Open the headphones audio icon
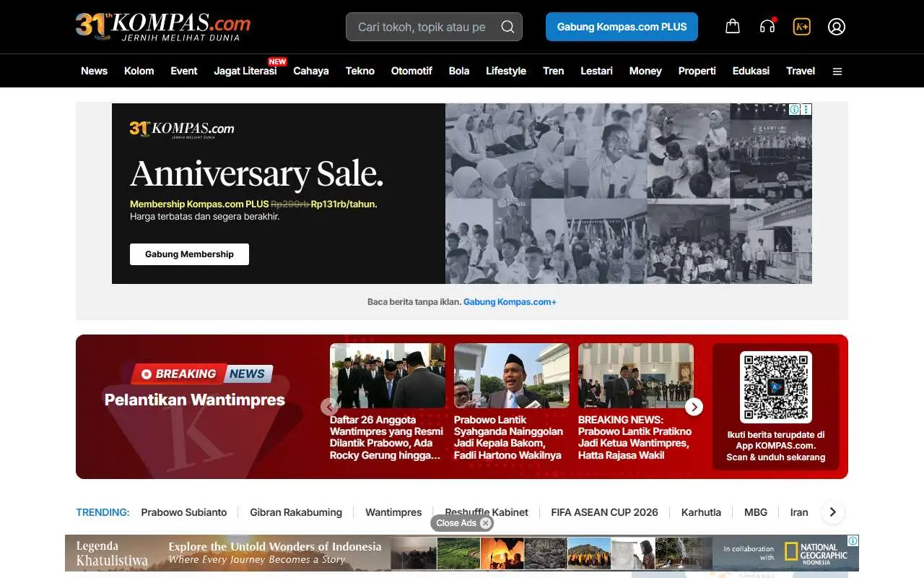Viewport: 924px width, 578px height. [767, 27]
